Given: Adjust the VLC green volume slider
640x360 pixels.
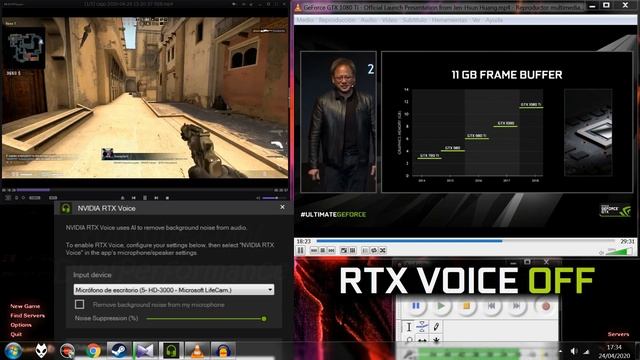Looking at the screenshot, I should 618,251.
